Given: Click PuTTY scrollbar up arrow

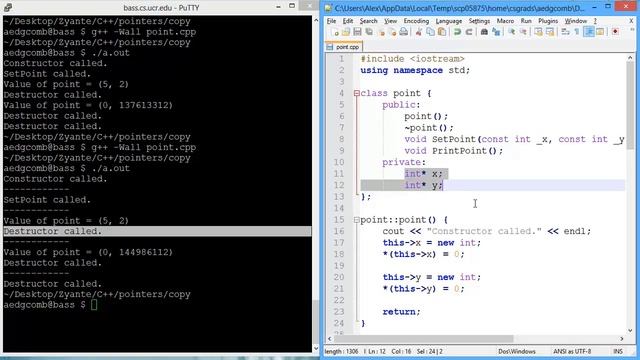Looking at the screenshot, I should 316,20.
